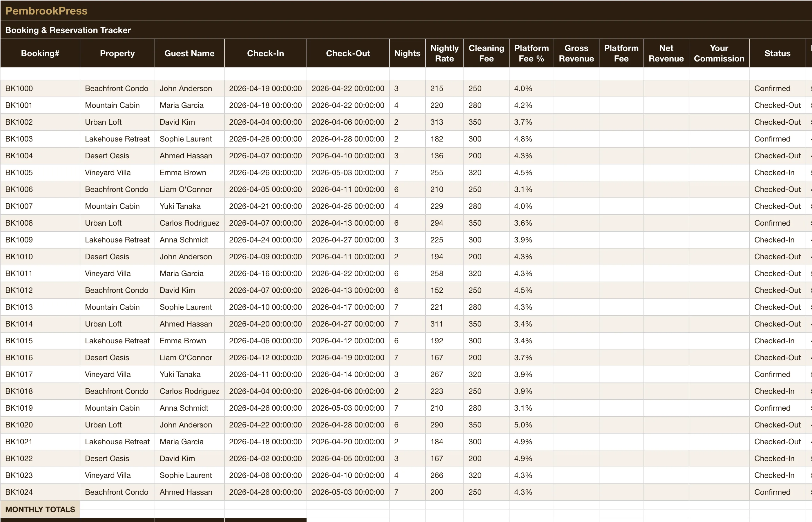
Task: Select booking cell BK1005
Action: pos(40,173)
